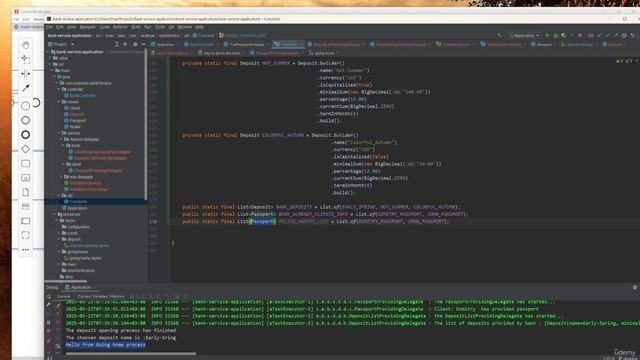The height and width of the screenshot is (360, 640).
Task: Open the File menu in IntelliJ
Action: tap(49, 27)
